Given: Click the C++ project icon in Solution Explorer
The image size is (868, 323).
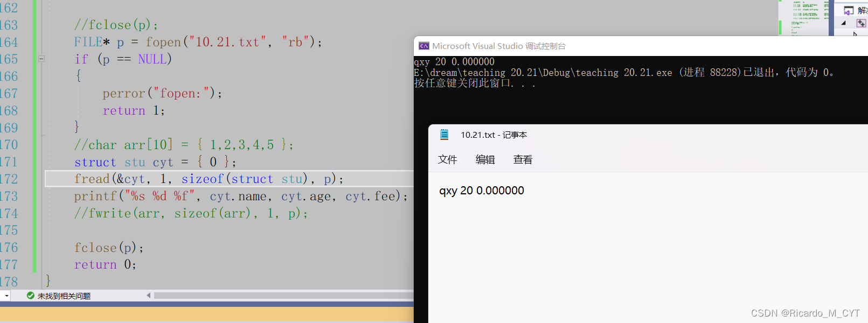Looking at the screenshot, I should pyautogui.click(x=861, y=23).
